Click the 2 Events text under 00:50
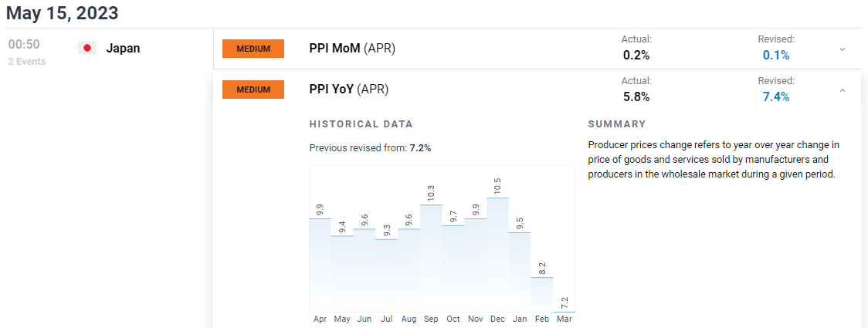 pyautogui.click(x=27, y=62)
